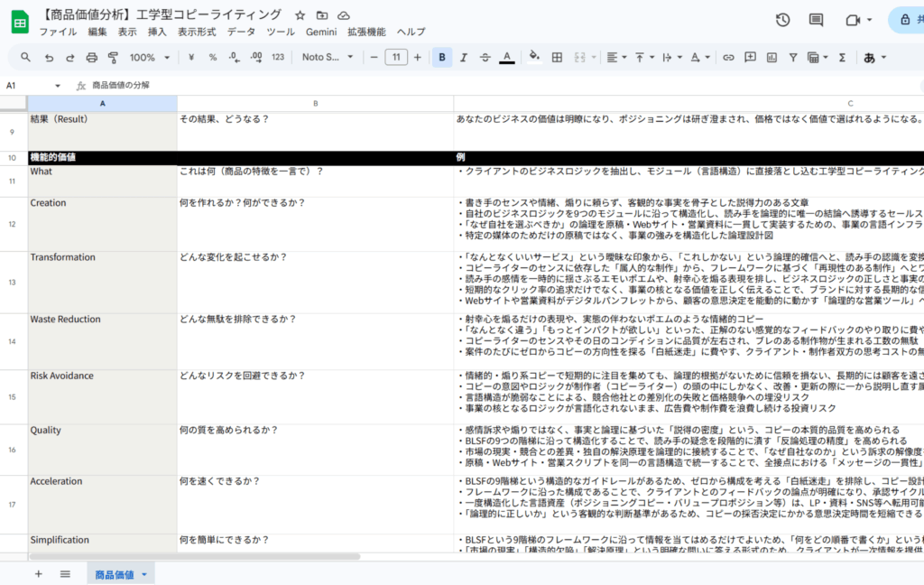Open the horizontal align dropdown arrow
The image size is (924, 585).
pos(624,56)
